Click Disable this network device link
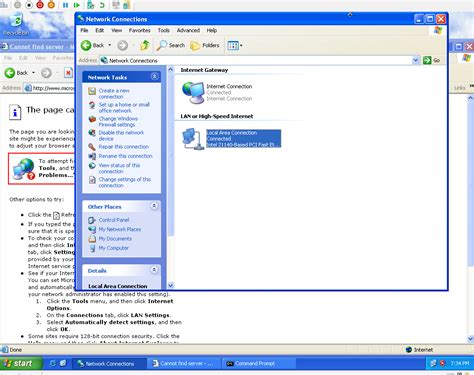This screenshot has width=474, height=375. point(121,136)
